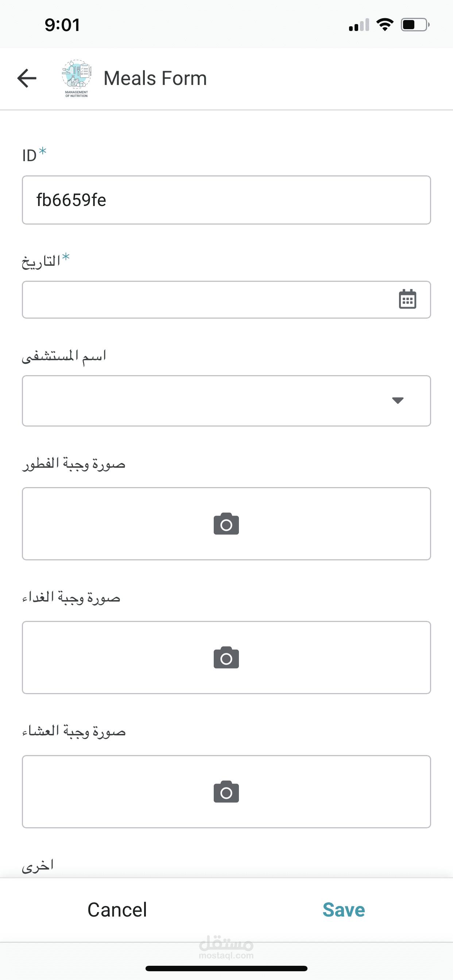The width and height of the screenshot is (453, 980).
Task: Tap the breakfast meal photo camera icon
Action: click(226, 524)
